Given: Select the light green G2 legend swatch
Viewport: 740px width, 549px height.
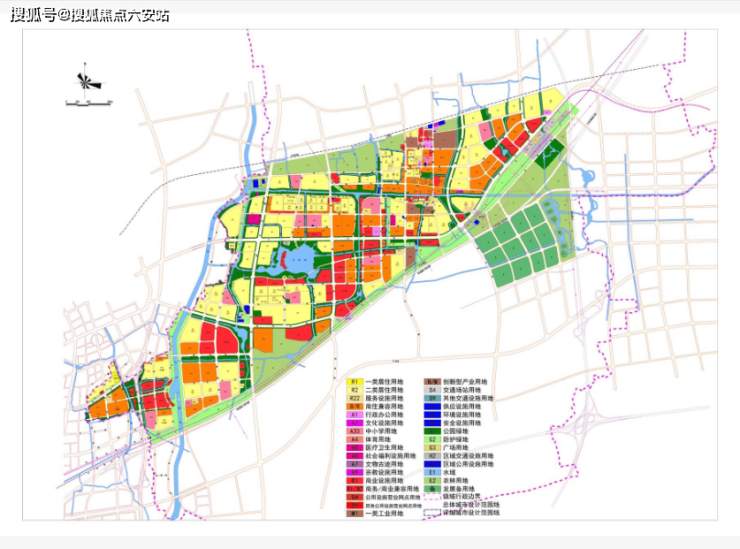Looking at the screenshot, I should (432, 439).
